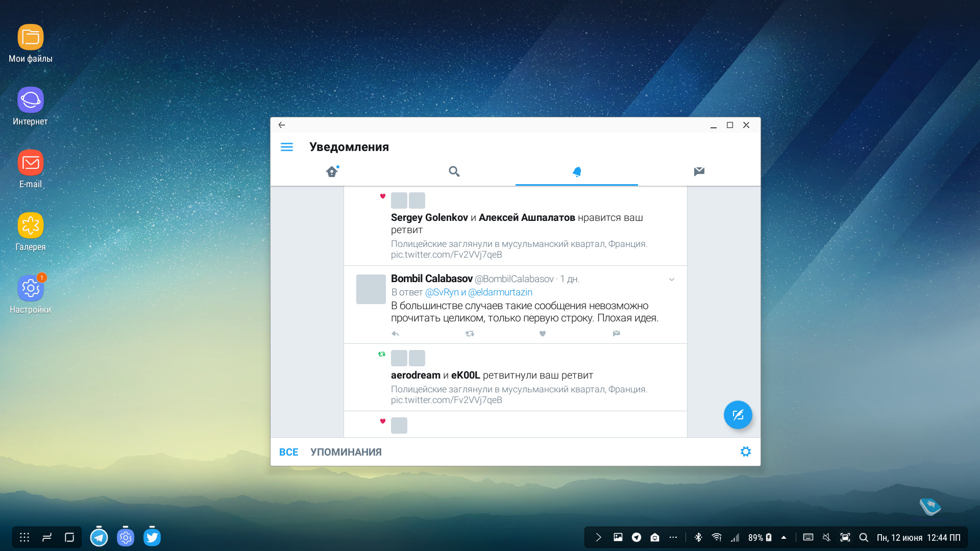Switch to Twitter app in taskbar
Image resolution: width=980 pixels, height=551 pixels.
click(152, 537)
